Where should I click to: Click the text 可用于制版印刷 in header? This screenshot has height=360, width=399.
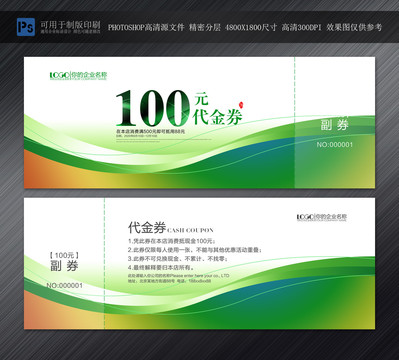[x=70, y=25]
